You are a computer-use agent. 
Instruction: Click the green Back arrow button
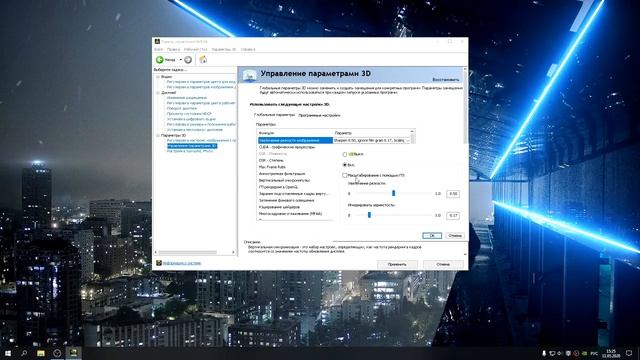tap(160, 60)
